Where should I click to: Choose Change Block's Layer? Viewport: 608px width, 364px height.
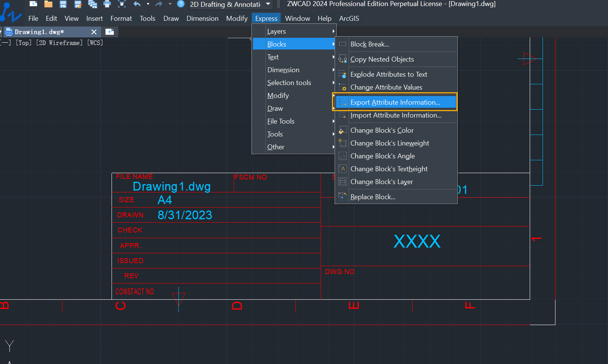[396, 182]
